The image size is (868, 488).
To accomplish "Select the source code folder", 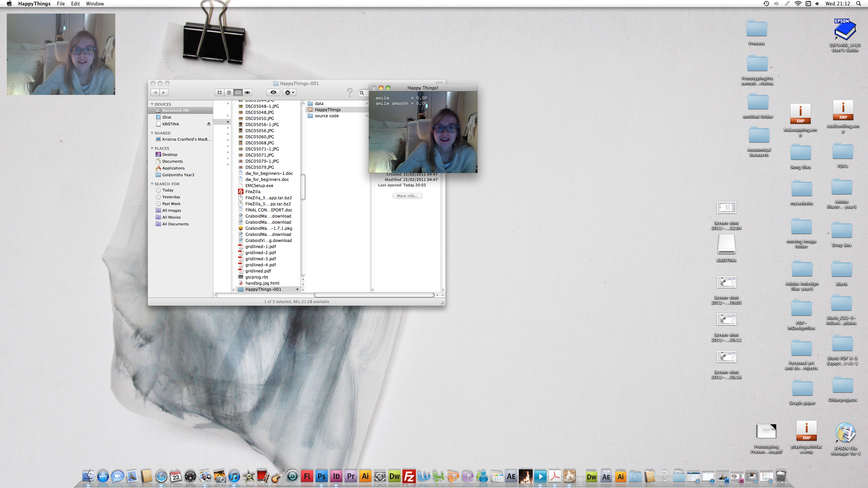I will (327, 116).
